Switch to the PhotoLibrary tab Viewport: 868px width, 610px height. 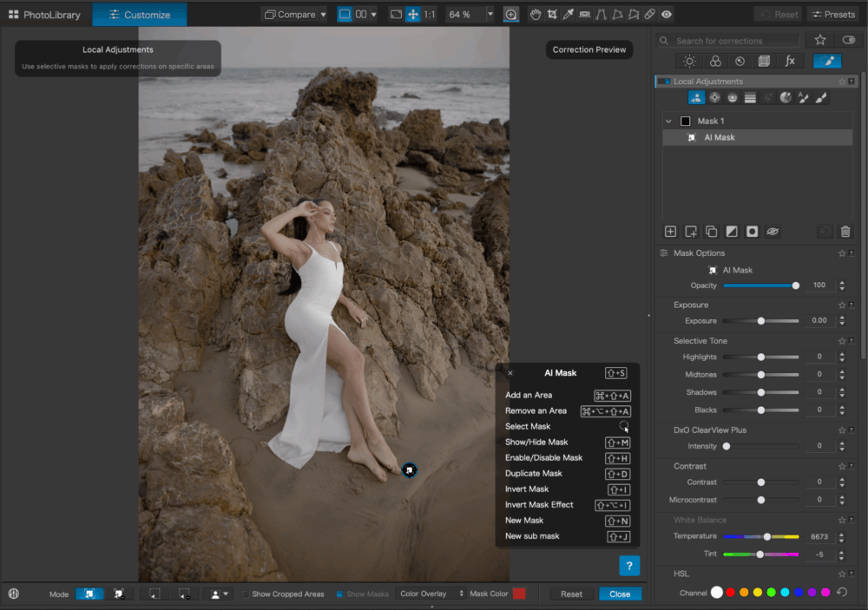(x=44, y=15)
